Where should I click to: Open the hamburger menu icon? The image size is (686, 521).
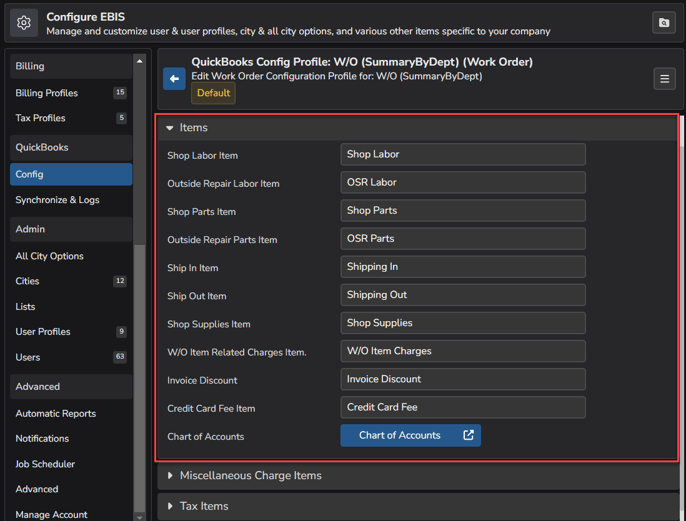[664, 79]
